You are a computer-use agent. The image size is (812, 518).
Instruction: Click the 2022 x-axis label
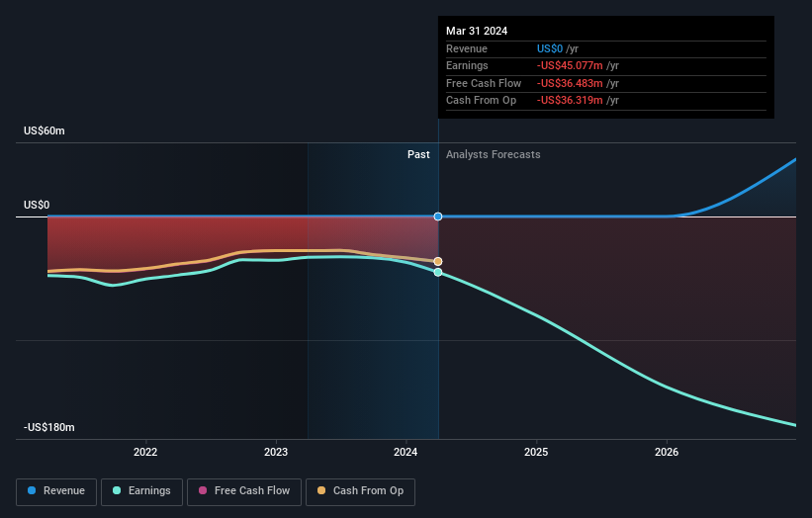[x=145, y=452]
